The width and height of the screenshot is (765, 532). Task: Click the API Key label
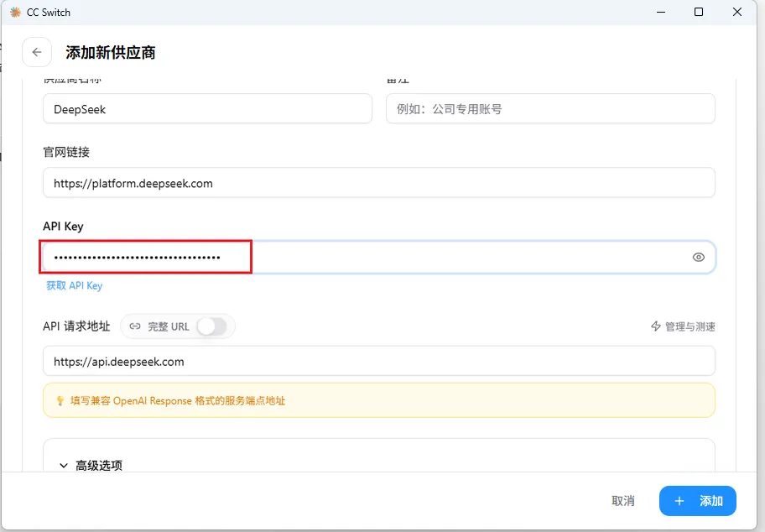pos(63,227)
